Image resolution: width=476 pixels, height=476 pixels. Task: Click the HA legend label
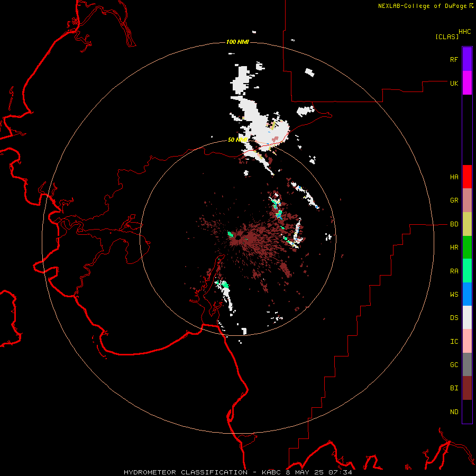[x=454, y=177]
